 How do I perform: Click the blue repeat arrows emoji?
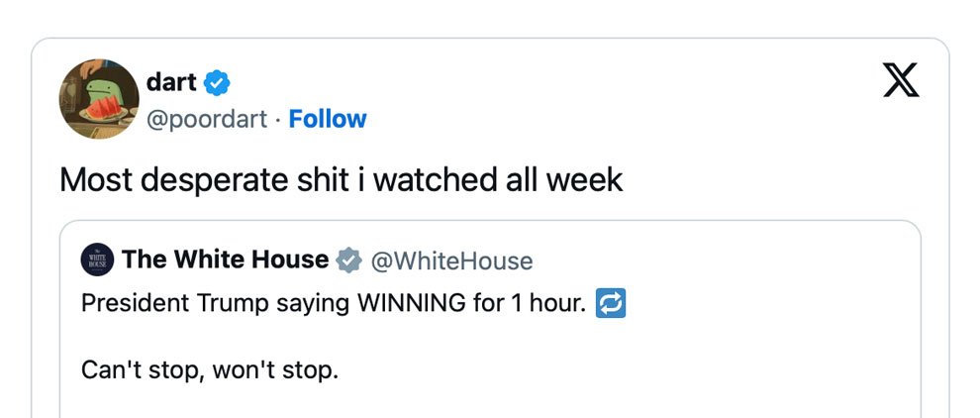(611, 303)
